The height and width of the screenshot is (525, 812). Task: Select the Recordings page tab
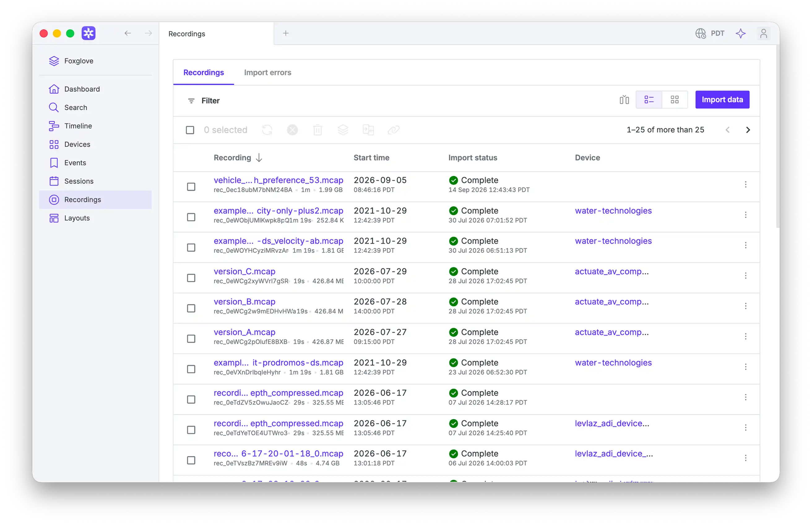203,72
